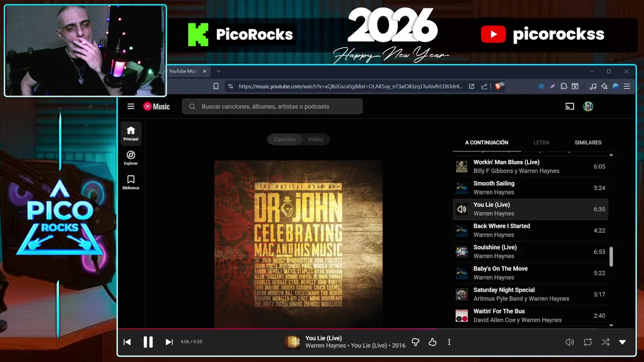Play Saturday Night Special from queue
This screenshot has width=644, height=362.
531,294
